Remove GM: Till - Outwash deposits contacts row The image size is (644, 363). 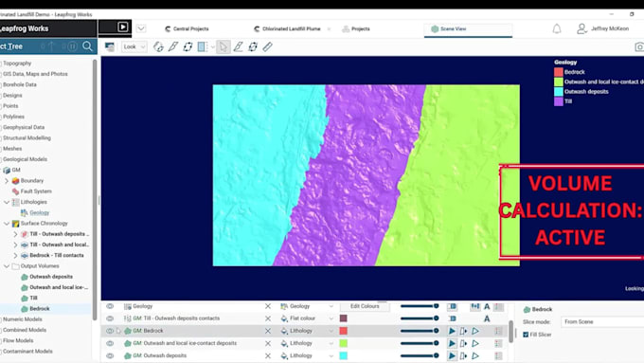tap(268, 318)
